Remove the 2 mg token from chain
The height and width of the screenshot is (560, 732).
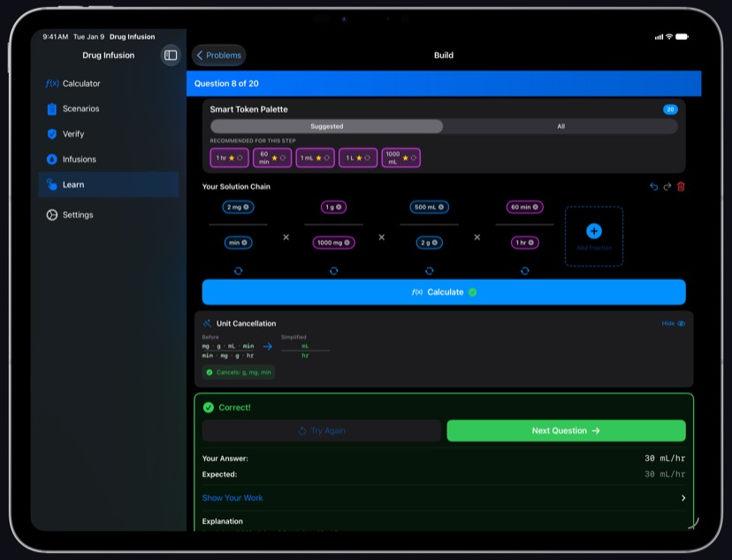tap(246, 207)
